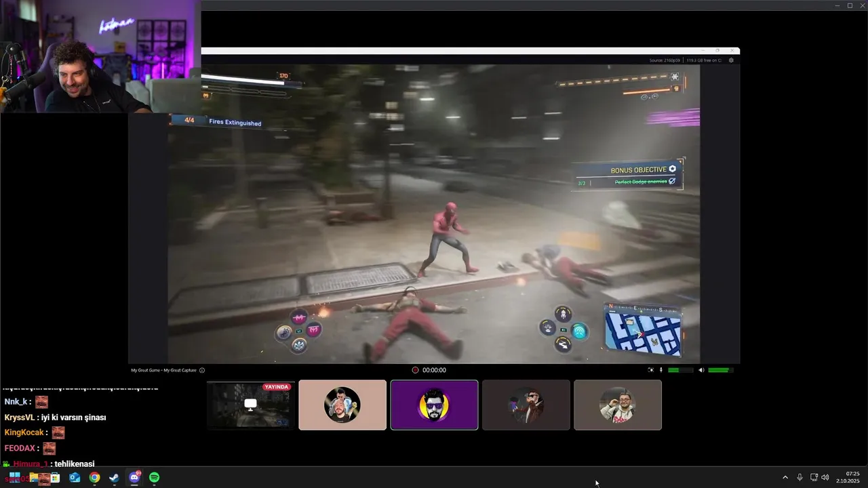Click the Fires Extinguished objective text

235,123
